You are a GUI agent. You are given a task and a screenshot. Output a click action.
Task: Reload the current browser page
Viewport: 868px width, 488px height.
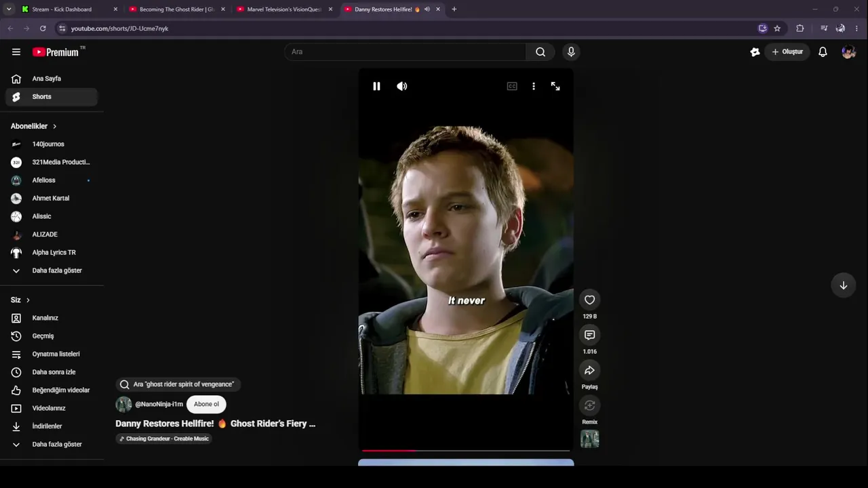[x=43, y=28]
